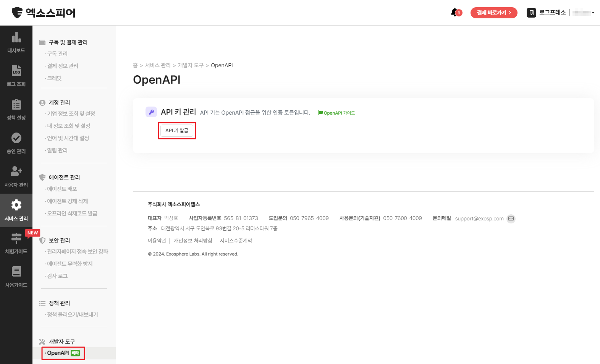600x364 pixels.
Task: Click the 로그프레소 company name in the header
Action: click(x=552, y=12)
